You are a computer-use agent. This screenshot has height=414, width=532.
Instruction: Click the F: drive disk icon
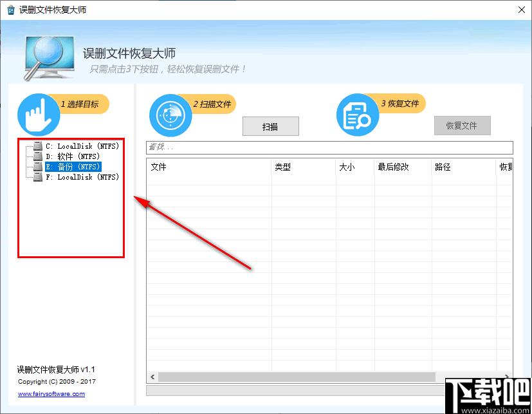pos(38,177)
